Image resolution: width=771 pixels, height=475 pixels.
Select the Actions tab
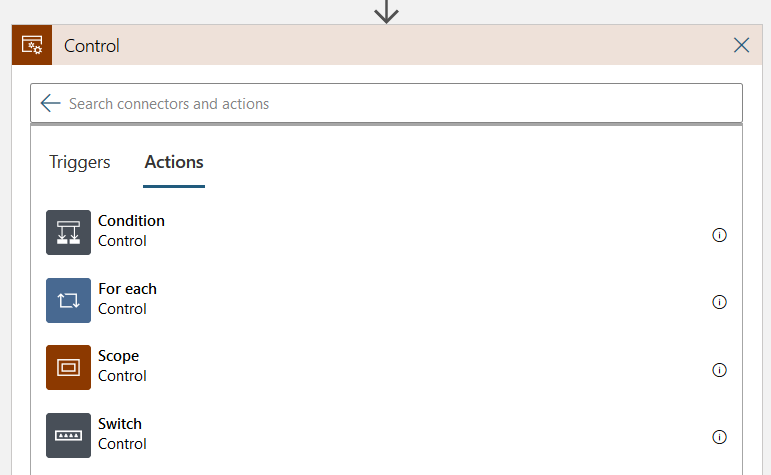[x=174, y=162]
